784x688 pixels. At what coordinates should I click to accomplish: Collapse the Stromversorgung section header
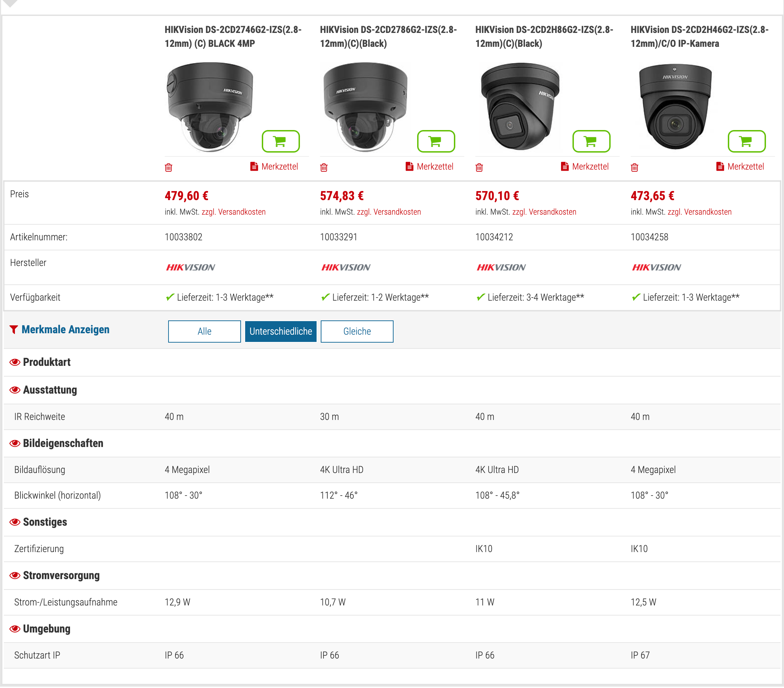click(15, 575)
